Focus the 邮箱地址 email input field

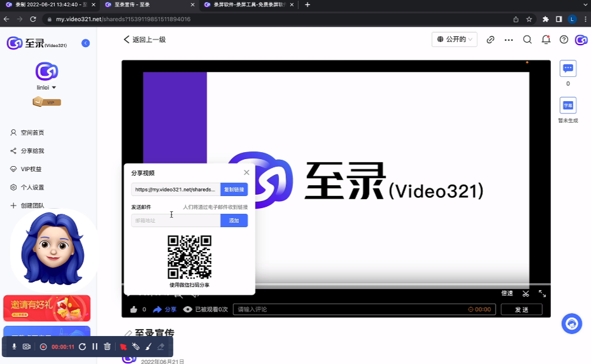176,220
